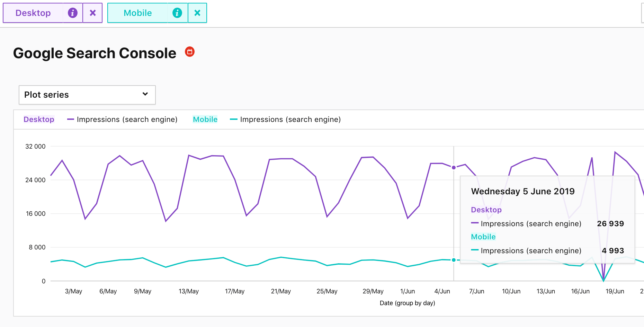Click the Google Search Console heading
Viewport: 644px width, 327px height.
pyautogui.click(x=95, y=53)
